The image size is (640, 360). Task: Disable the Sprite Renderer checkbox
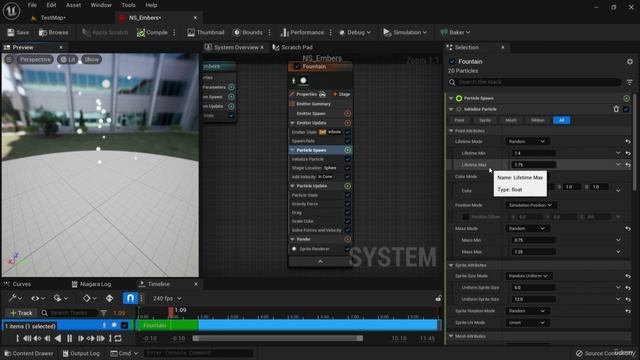click(x=347, y=249)
